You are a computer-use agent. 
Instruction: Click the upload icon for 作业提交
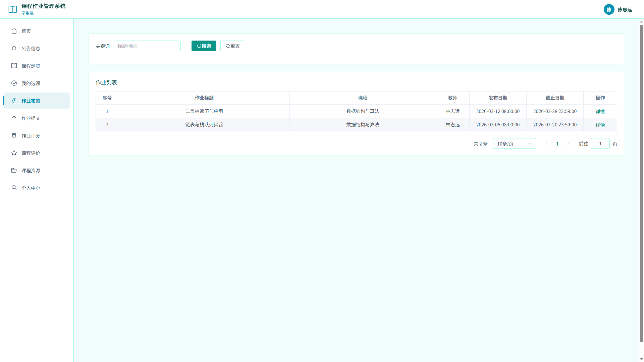(x=14, y=118)
